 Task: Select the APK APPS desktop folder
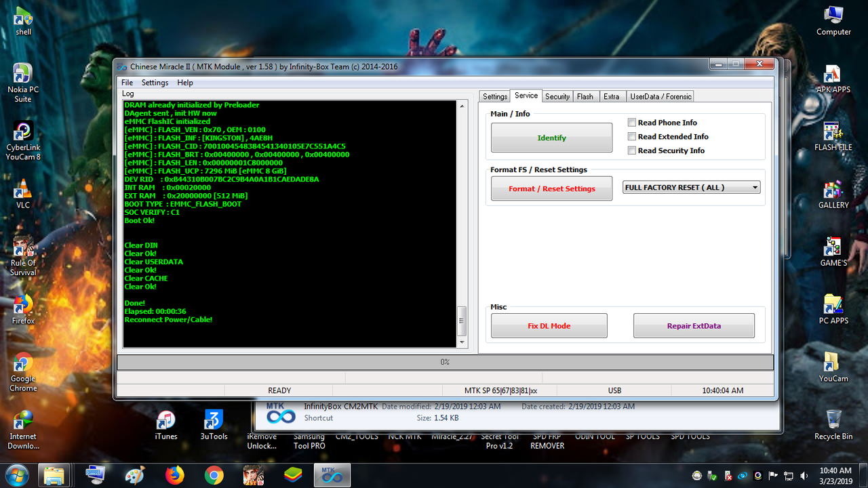pyautogui.click(x=833, y=79)
